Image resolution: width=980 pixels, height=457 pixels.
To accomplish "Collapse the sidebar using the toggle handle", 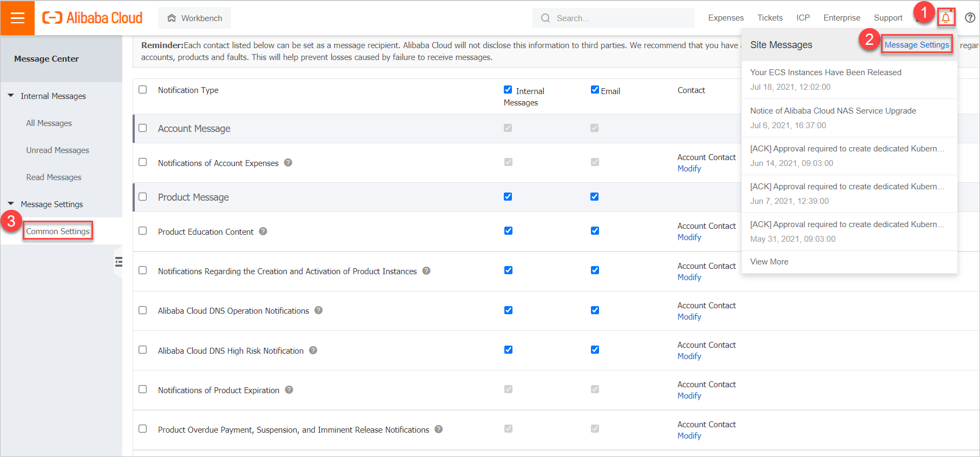I will (x=119, y=262).
